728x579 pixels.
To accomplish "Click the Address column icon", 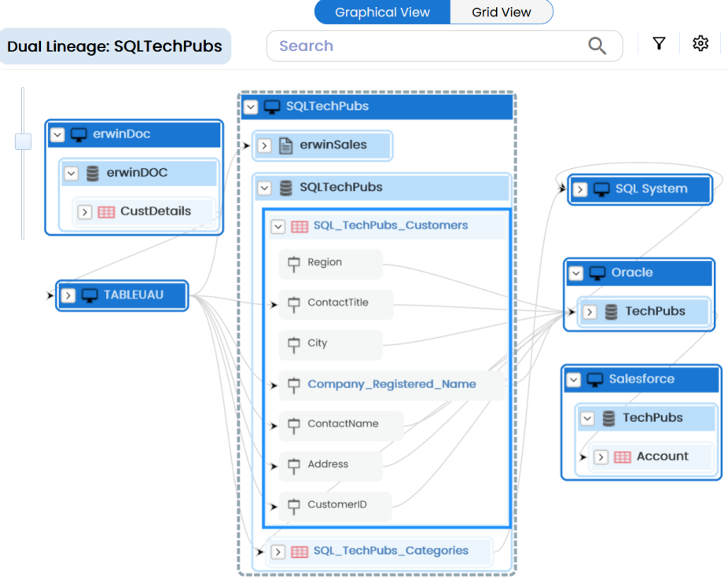I will [293, 466].
